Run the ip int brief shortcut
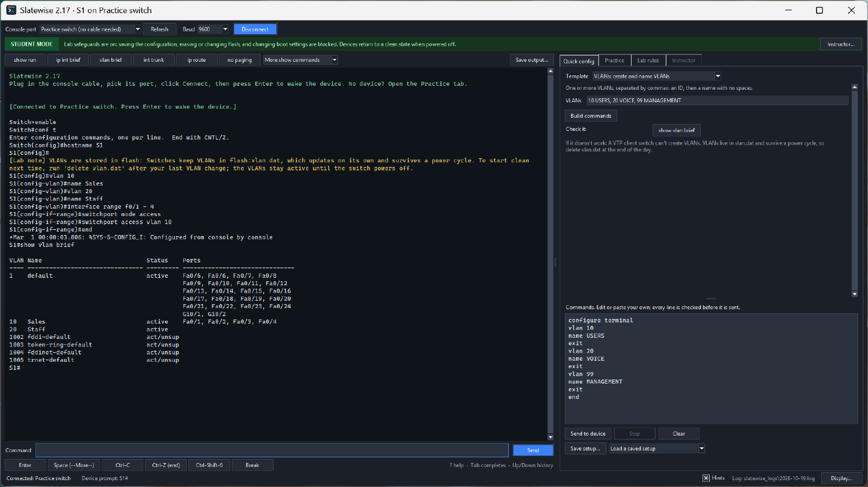The image size is (868, 487). pos(68,60)
